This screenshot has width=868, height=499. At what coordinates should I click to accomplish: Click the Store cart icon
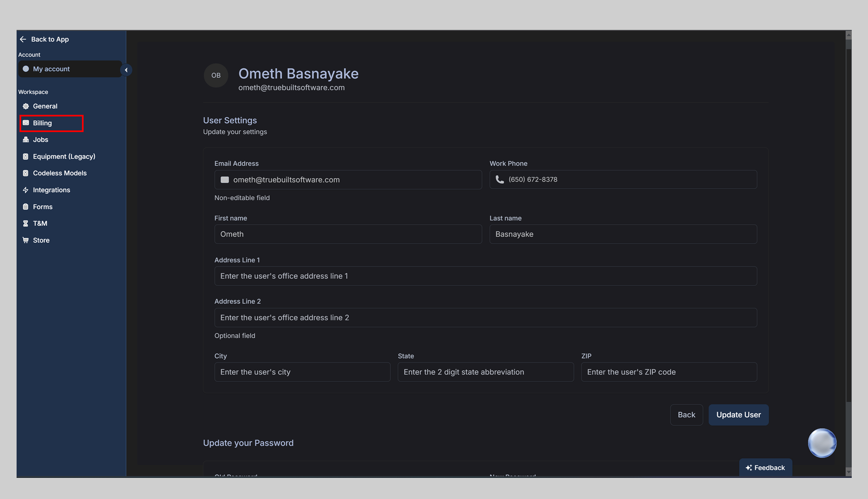click(x=26, y=240)
